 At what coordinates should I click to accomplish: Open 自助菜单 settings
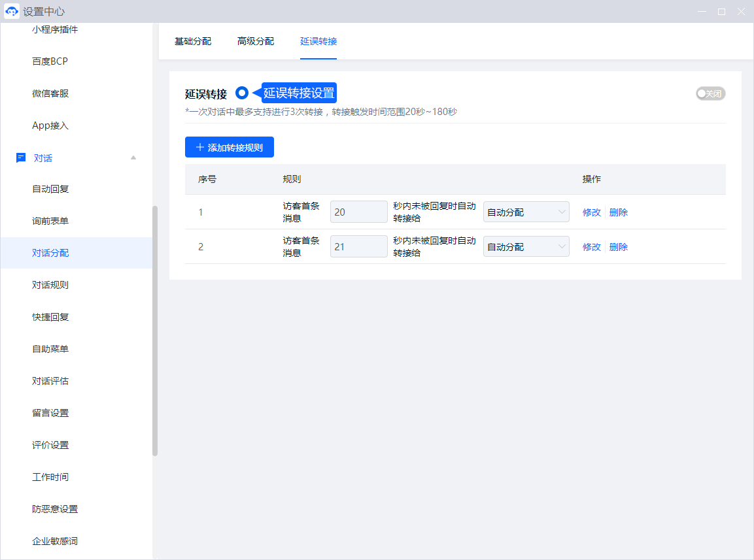point(50,349)
